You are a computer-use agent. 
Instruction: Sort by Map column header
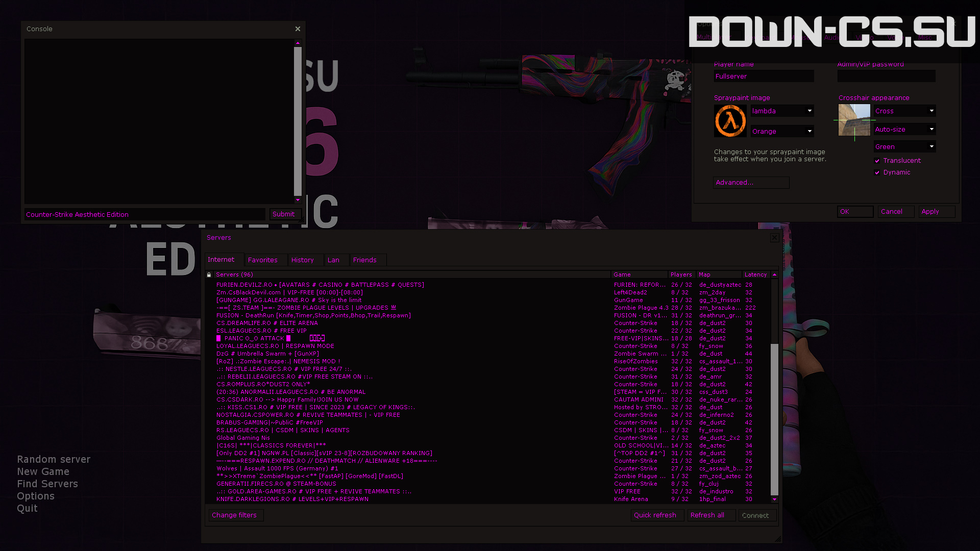tap(719, 274)
